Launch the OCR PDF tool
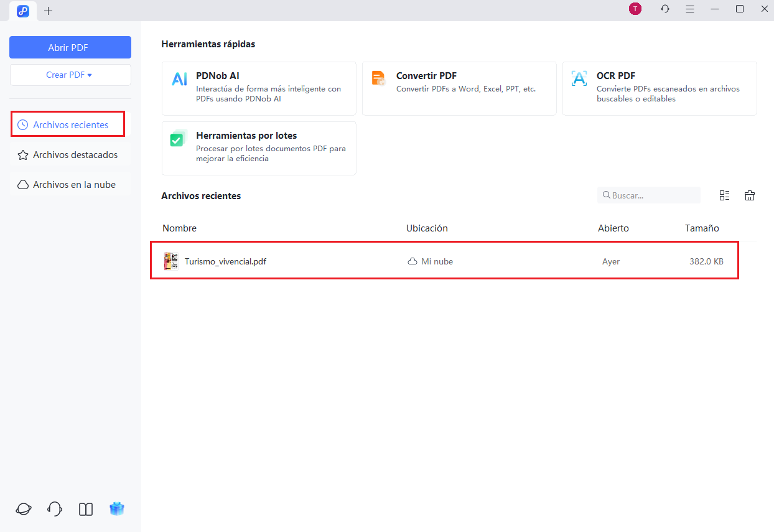This screenshot has width=774, height=532. click(660, 88)
